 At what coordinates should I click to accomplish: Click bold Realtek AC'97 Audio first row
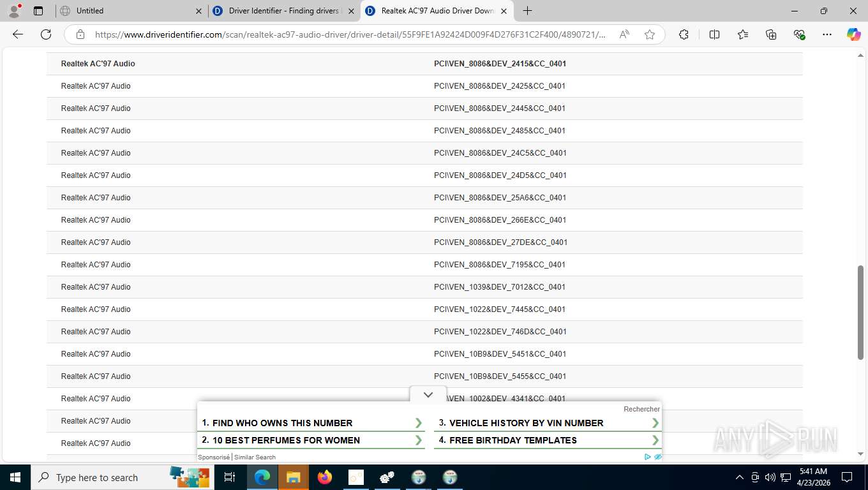click(x=98, y=64)
